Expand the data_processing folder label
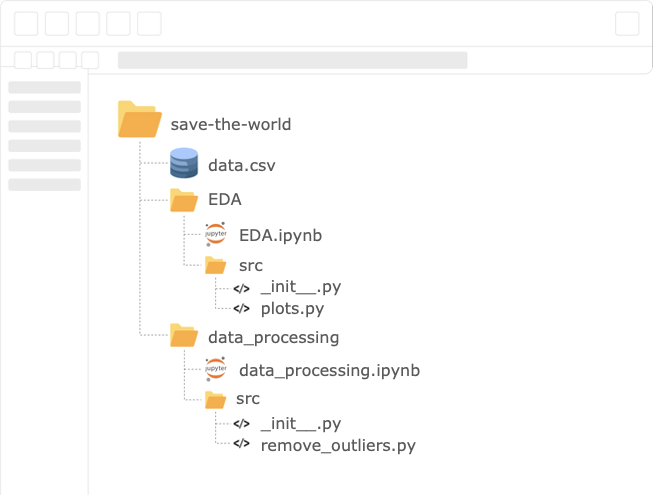The image size is (653, 495). (x=274, y=338)
